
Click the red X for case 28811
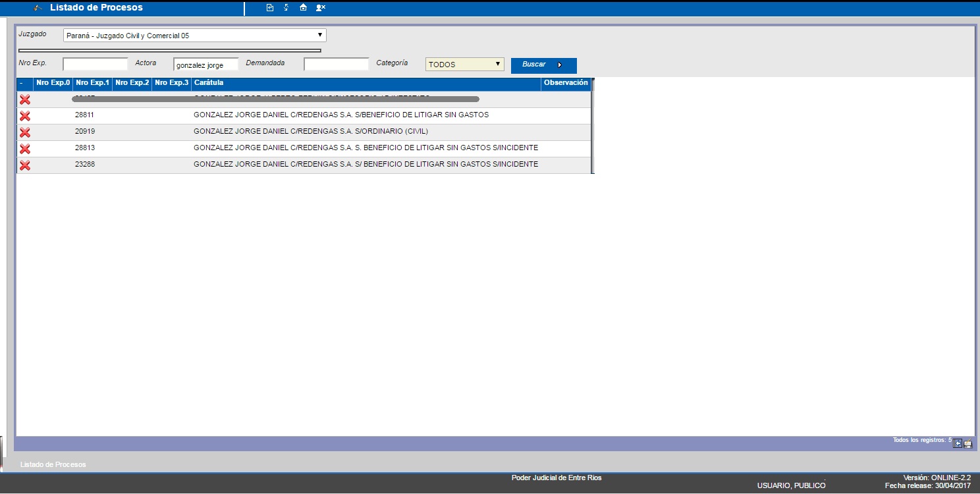pyautogui.click(x=25, y=116)
